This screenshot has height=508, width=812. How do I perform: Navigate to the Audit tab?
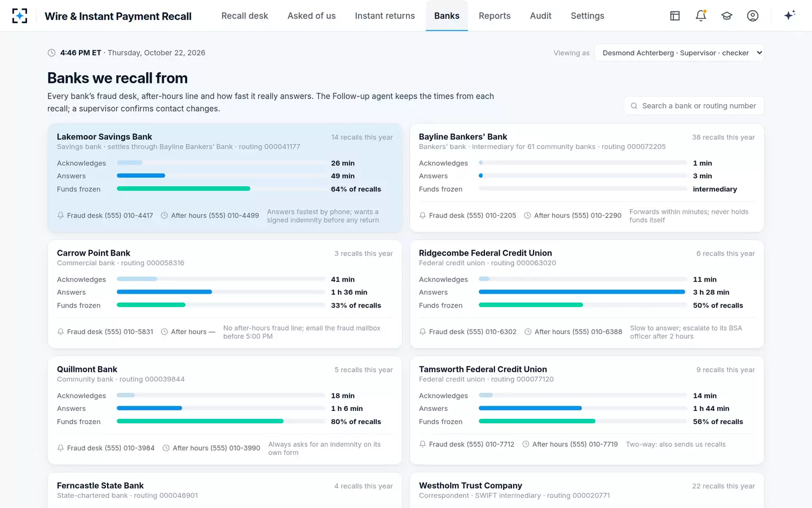tap(541, 16)
